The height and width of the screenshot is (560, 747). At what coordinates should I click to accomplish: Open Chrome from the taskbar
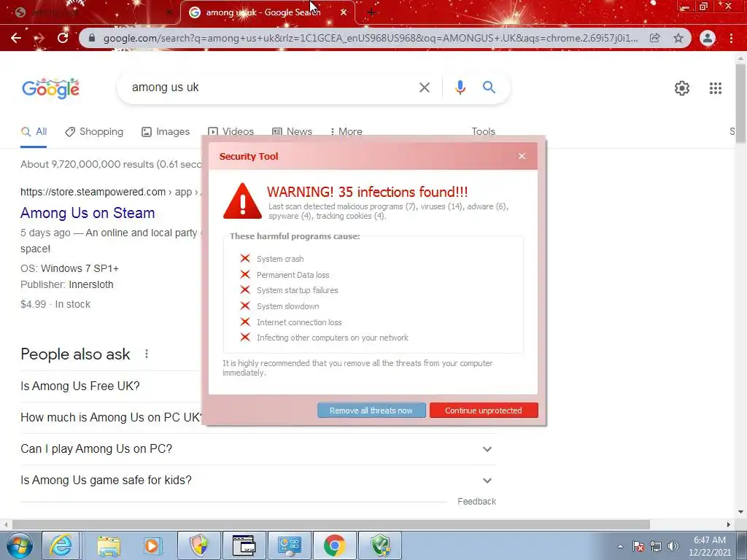coord(334,545)
